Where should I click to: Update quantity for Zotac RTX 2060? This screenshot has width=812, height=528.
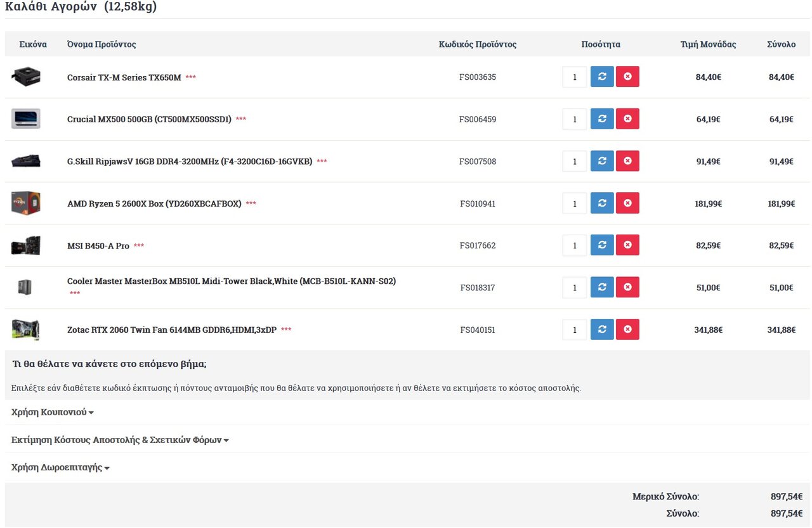click(x=602, y=330)
